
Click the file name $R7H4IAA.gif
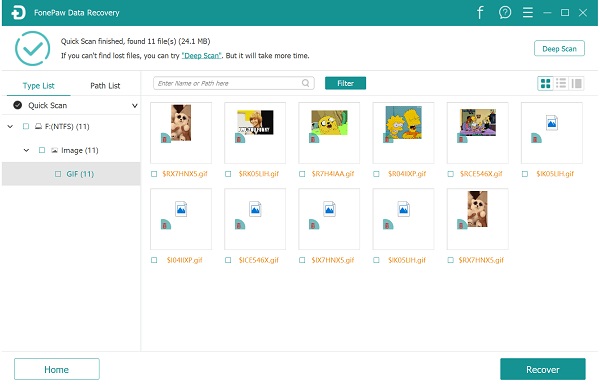click(x=333, y=174)
